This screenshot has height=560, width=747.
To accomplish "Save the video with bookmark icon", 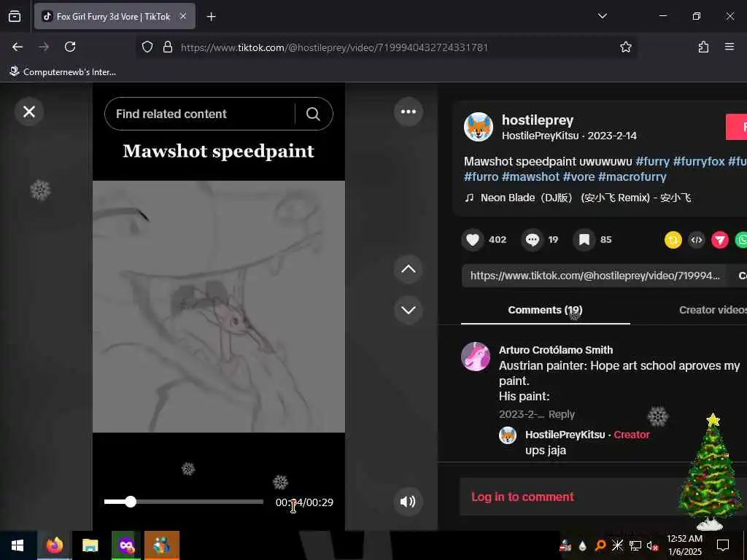I will pyautogui.click(x=584, y=239).
